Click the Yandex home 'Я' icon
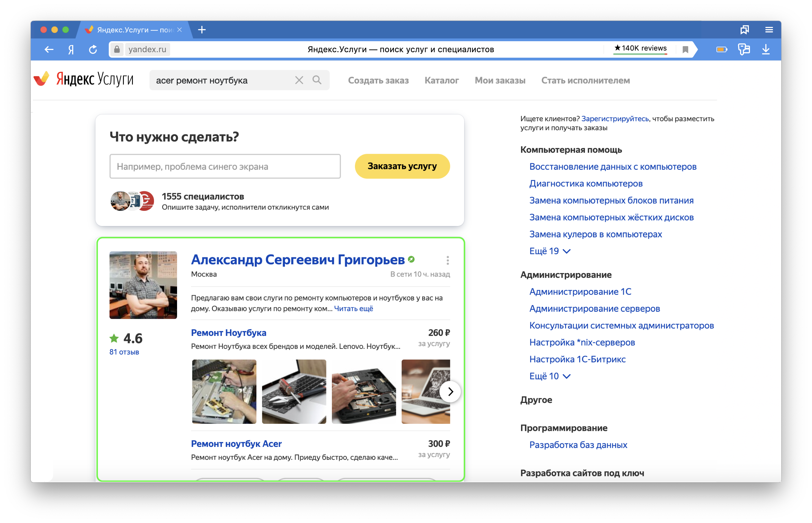 tap(71, 50)
